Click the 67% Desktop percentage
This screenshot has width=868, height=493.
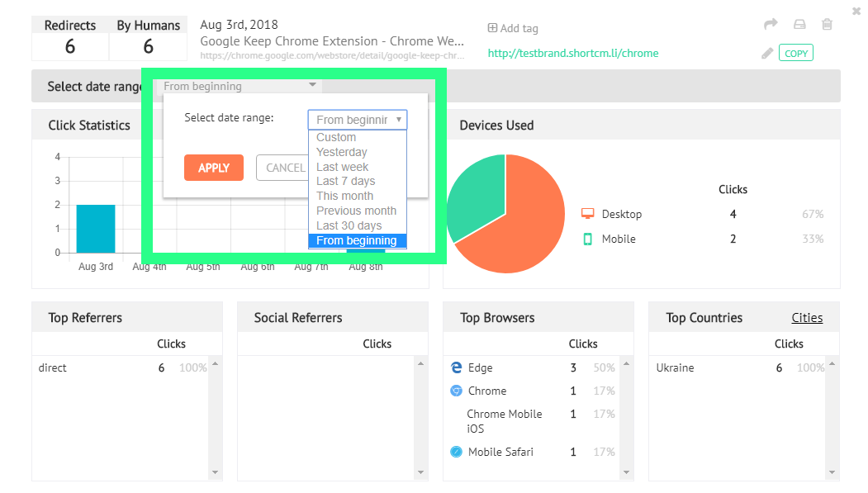pos(813,214)
